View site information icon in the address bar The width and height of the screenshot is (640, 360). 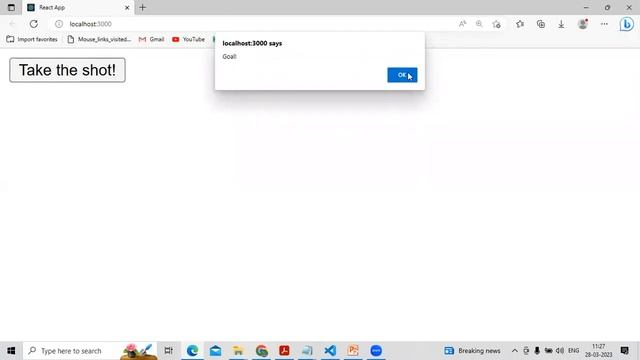(59, 24)
